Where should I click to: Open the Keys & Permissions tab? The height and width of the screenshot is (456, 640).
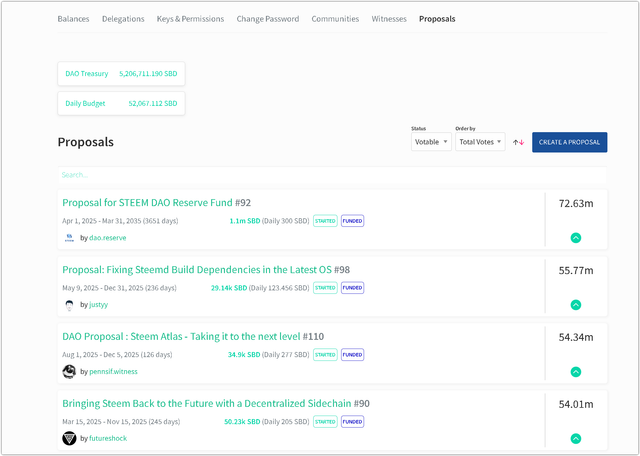pyautogui.click(x=190, y=19)
